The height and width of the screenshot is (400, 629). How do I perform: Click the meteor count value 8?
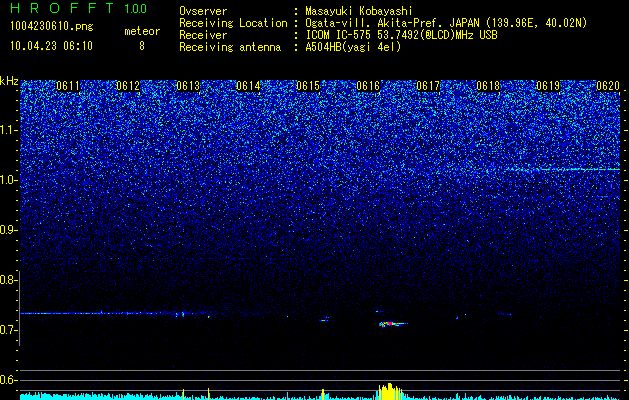(142, 46)
